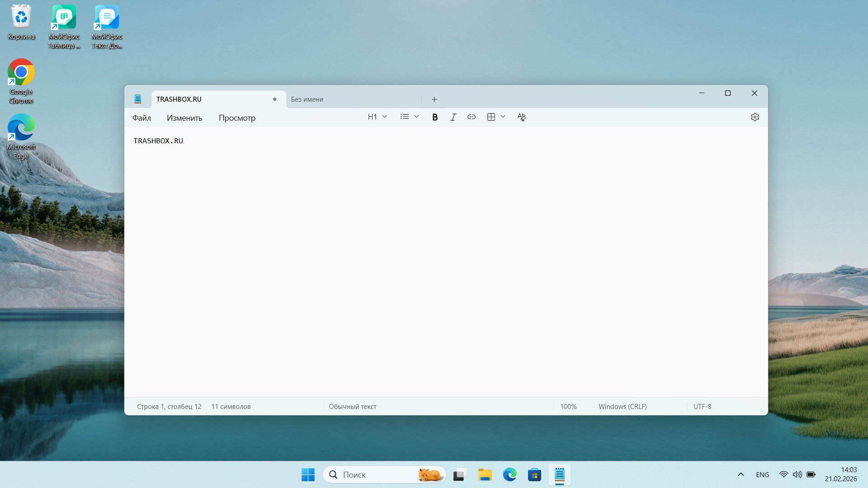
Task: Open Microsoft Store from the taskbar
Action: click(x=534, y=475)
